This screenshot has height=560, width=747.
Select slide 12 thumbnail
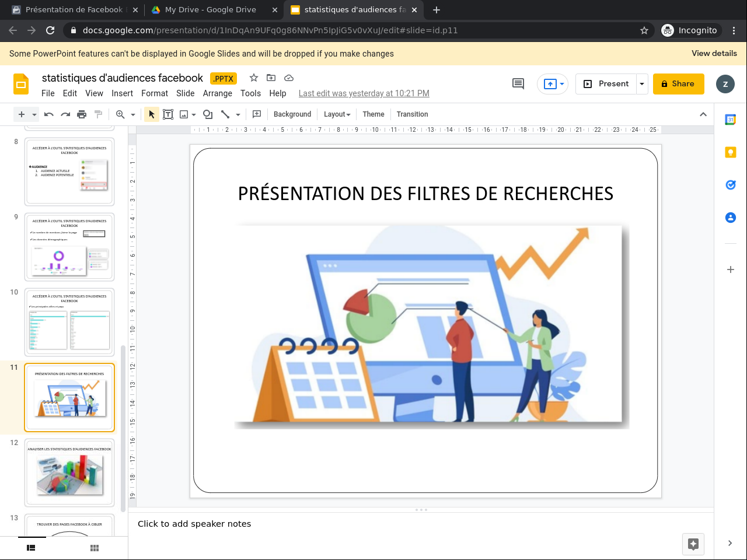click(69, 473)
